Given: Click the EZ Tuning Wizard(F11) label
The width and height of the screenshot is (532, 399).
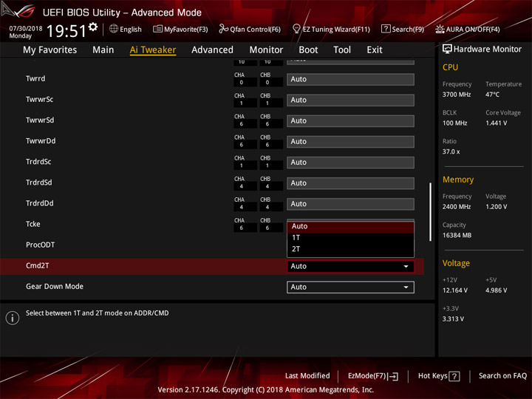Looking at the screenshot, I should click(336, 30).
